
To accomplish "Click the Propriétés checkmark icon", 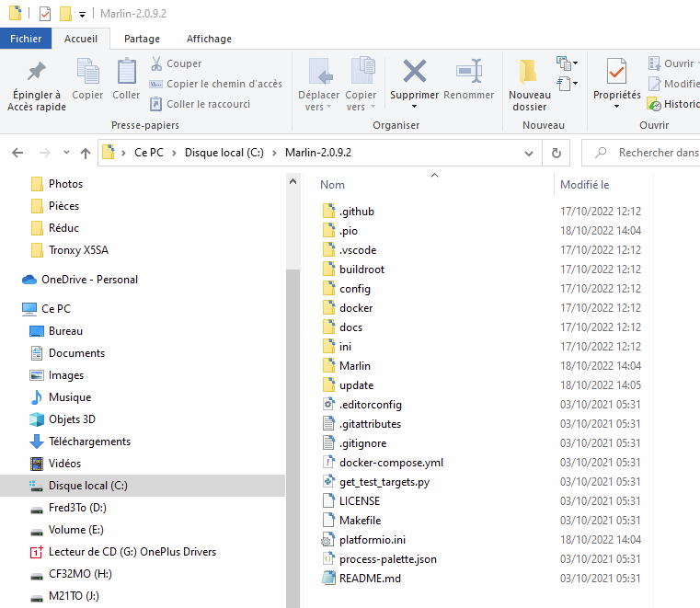I will pyautogui.click(x=616, y=72).
